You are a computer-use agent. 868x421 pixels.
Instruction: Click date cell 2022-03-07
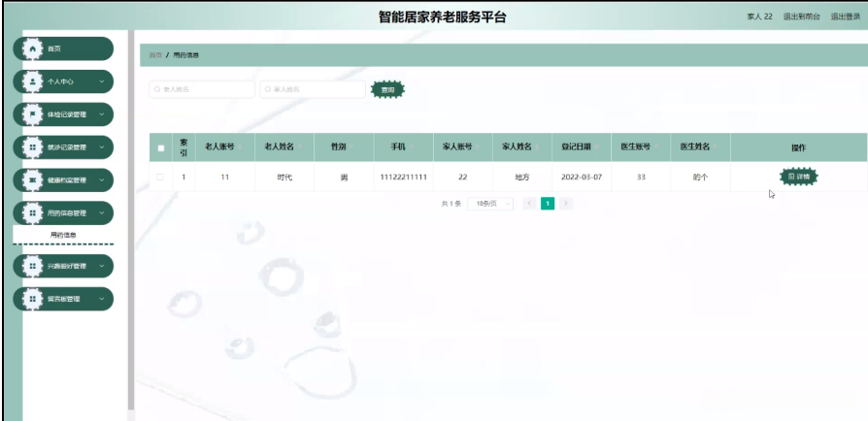pos(582,177)
